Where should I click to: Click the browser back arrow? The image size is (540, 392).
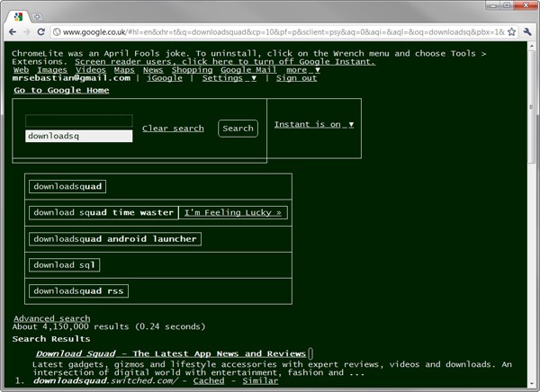(13, 32)
